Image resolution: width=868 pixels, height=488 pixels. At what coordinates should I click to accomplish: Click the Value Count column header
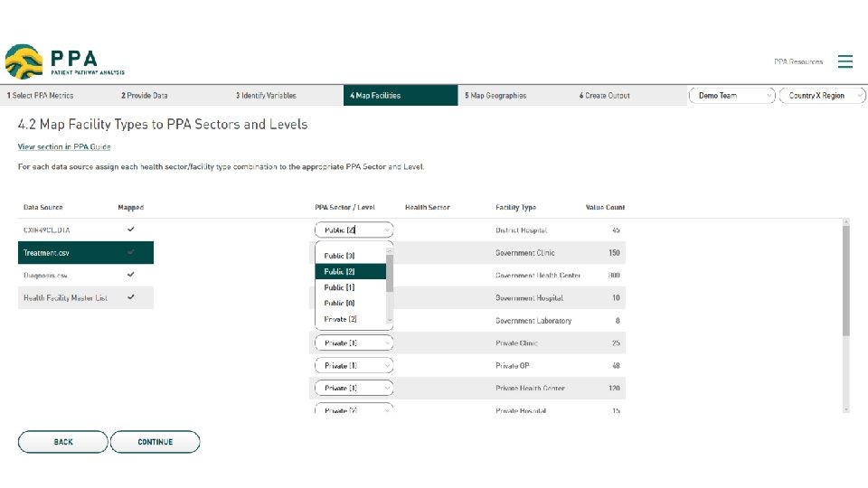coord(605,208)
